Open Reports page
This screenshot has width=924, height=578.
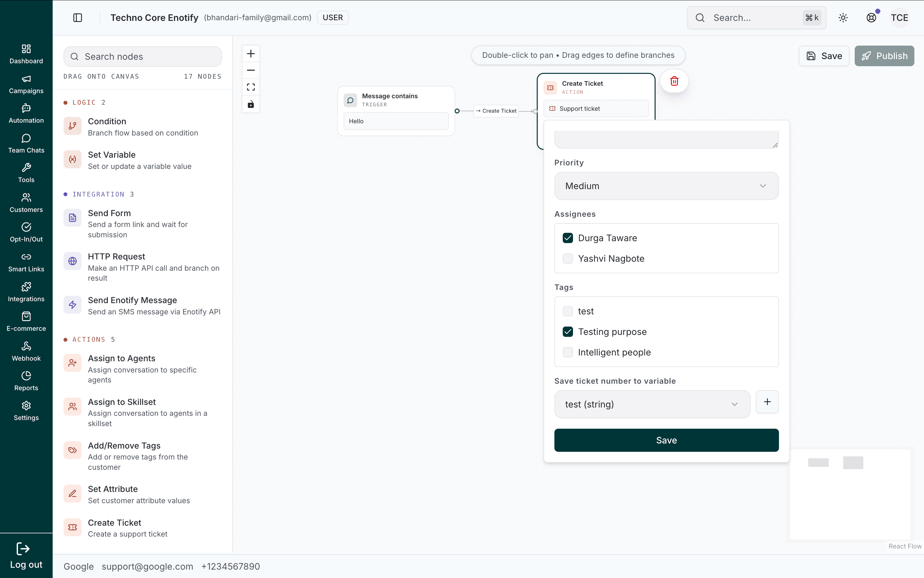click(26, 381)
